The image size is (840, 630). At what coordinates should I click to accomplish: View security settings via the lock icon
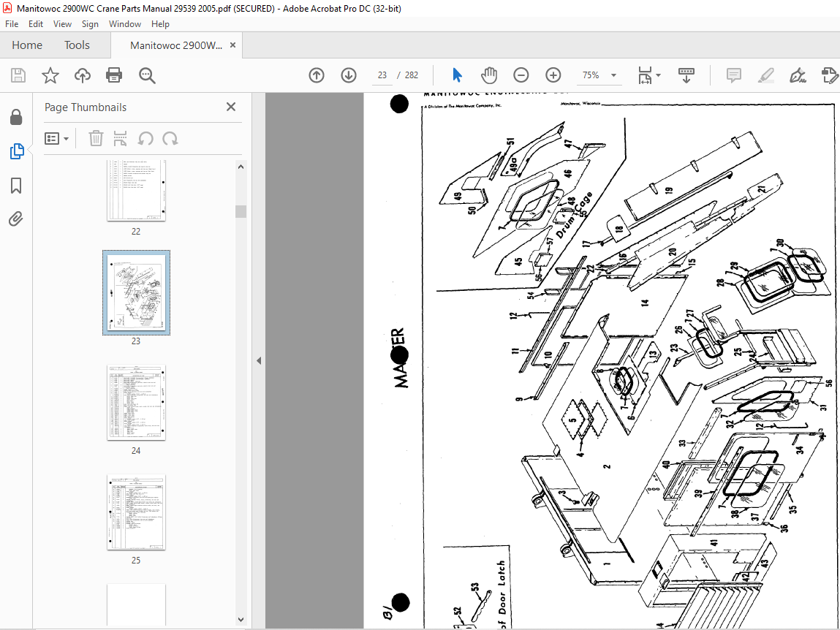16,117
